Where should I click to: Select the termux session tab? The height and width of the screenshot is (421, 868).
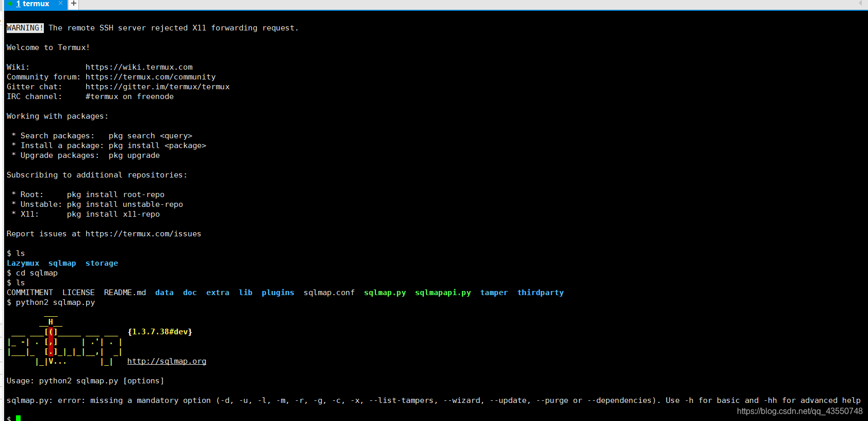tap(35, 4)
